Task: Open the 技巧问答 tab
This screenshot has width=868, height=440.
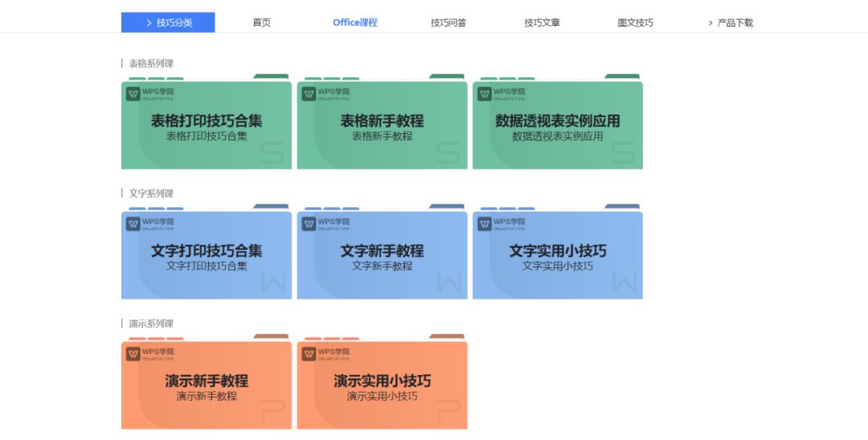Action: (x=448, y=22)
